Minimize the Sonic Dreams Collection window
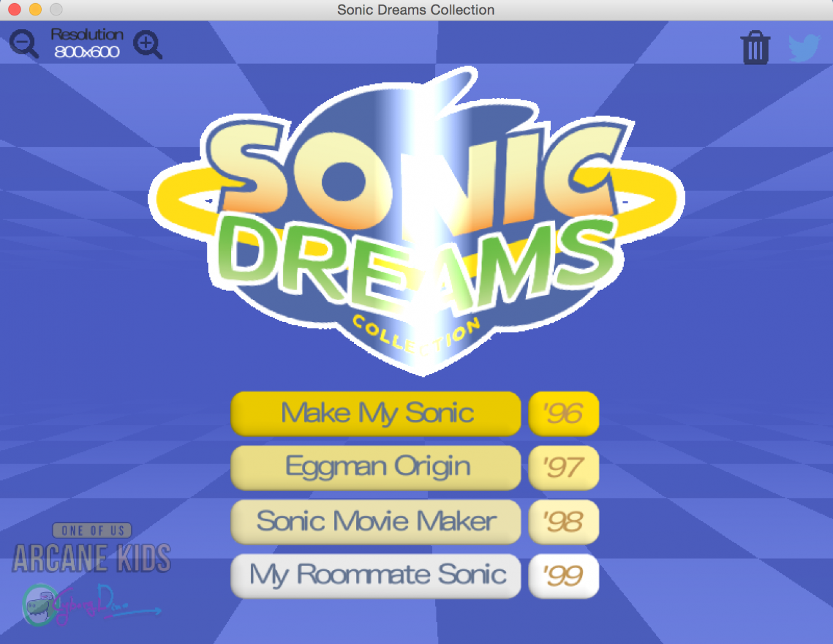Viewport: 833px width, 644px height. (x=35, y=10)
